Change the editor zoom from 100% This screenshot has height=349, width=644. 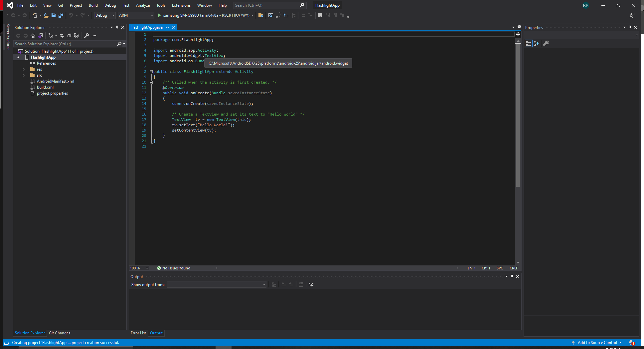point(139,268)
